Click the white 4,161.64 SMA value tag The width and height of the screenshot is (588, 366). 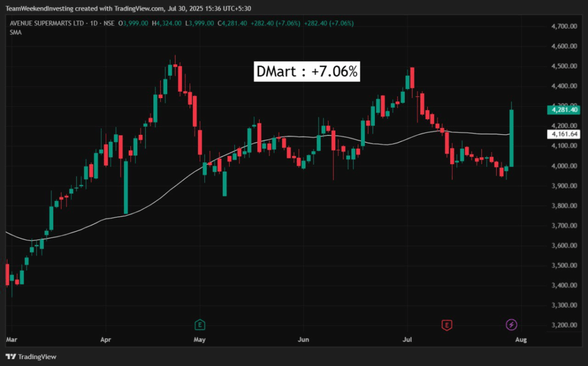[564, 134]
